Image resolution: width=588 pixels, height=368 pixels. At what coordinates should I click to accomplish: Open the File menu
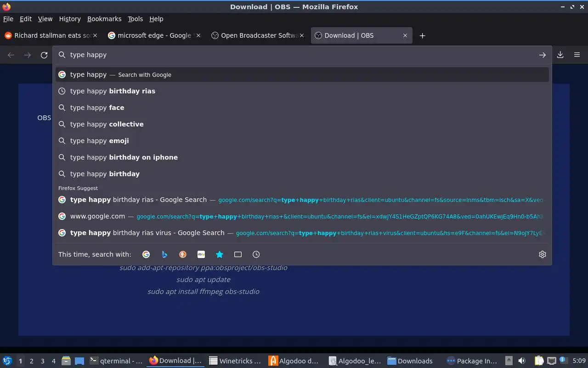[x=8, y=19]
